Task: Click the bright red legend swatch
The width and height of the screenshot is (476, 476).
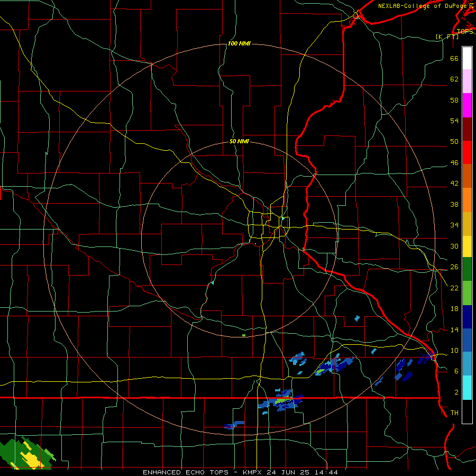Action: point(467,152)
